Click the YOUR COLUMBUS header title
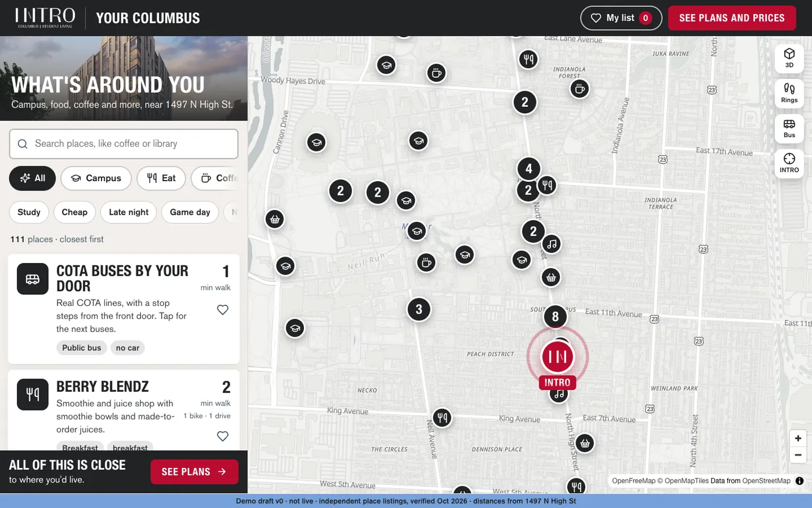This screenshot has height=508, width=812. pos(148,18)
